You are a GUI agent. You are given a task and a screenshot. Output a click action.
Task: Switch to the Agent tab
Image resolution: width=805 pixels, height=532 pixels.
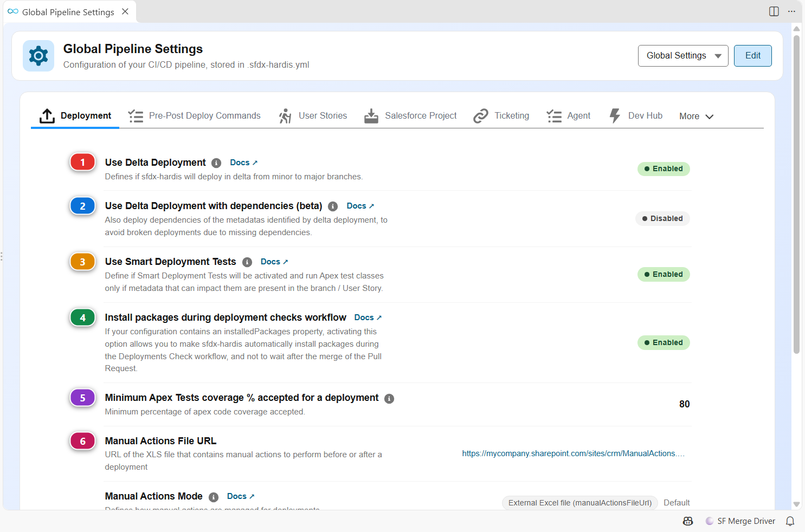pos(569,116)
